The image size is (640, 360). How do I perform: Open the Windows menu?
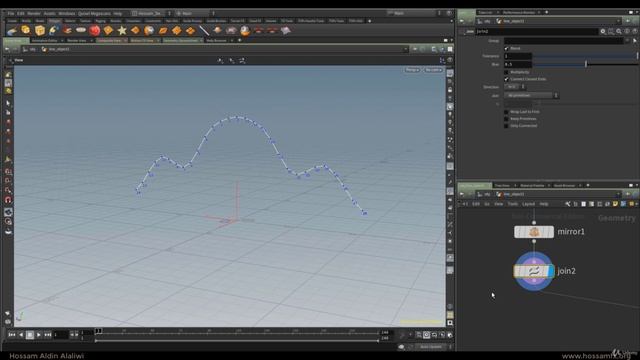tap(67, 13)
